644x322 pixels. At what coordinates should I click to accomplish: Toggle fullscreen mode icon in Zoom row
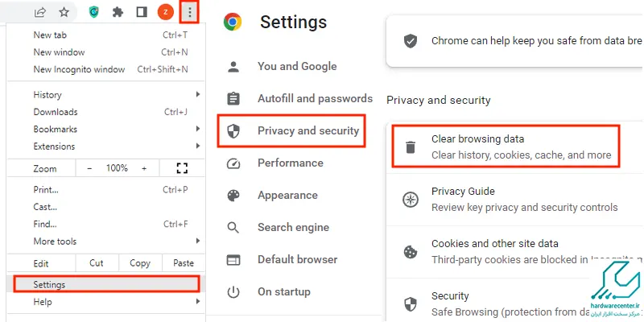182,168
